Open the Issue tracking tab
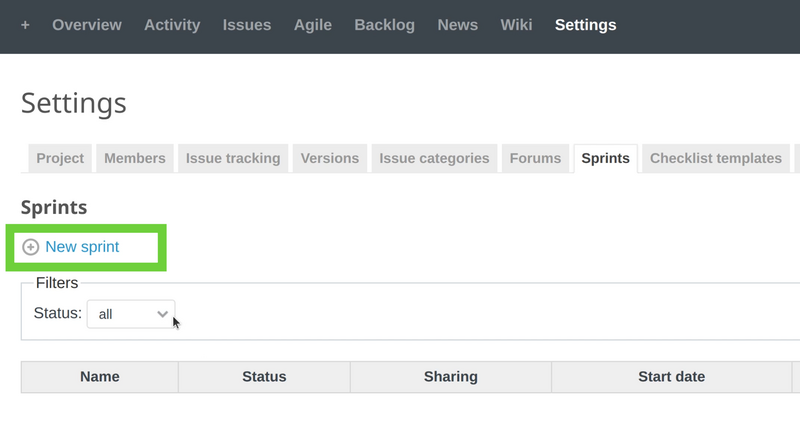800x435 pixels. [x=233, y=158]
